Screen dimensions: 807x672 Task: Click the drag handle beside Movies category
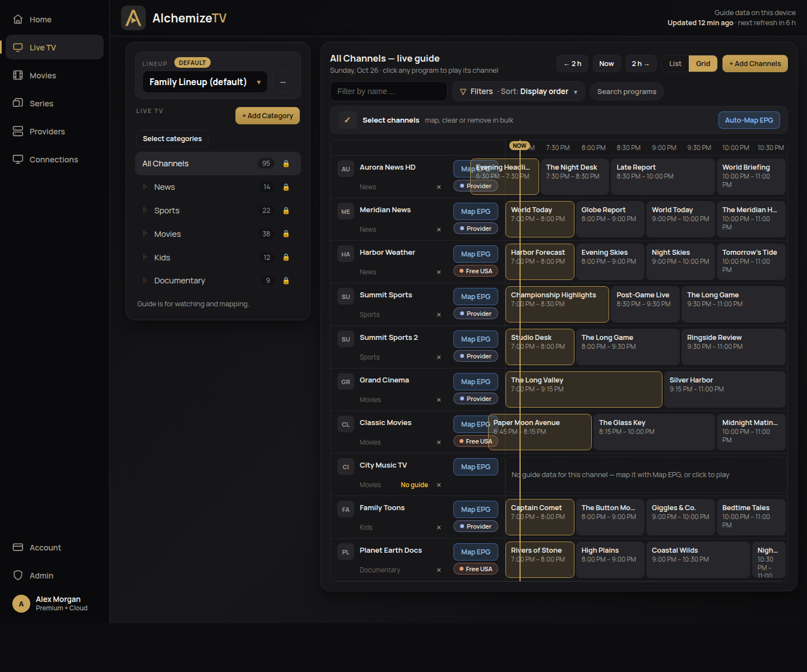(145, 234)
